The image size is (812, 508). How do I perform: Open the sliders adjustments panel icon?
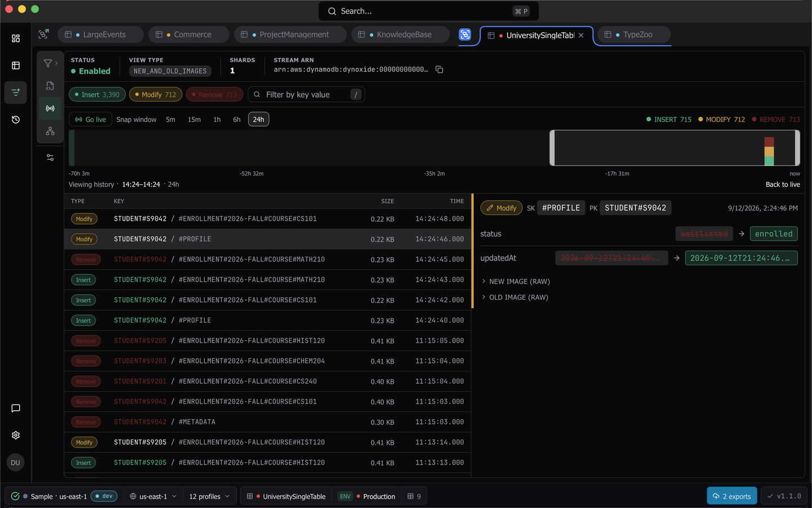[50, 157]
